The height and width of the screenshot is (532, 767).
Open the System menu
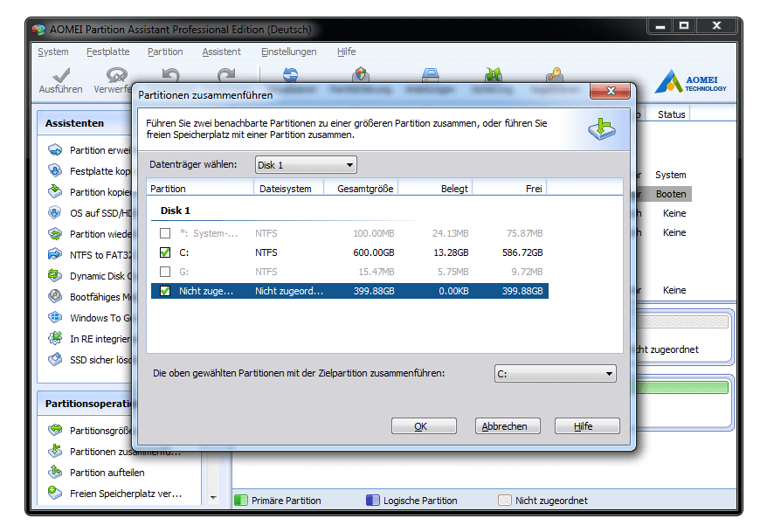(x=53, y=52)
